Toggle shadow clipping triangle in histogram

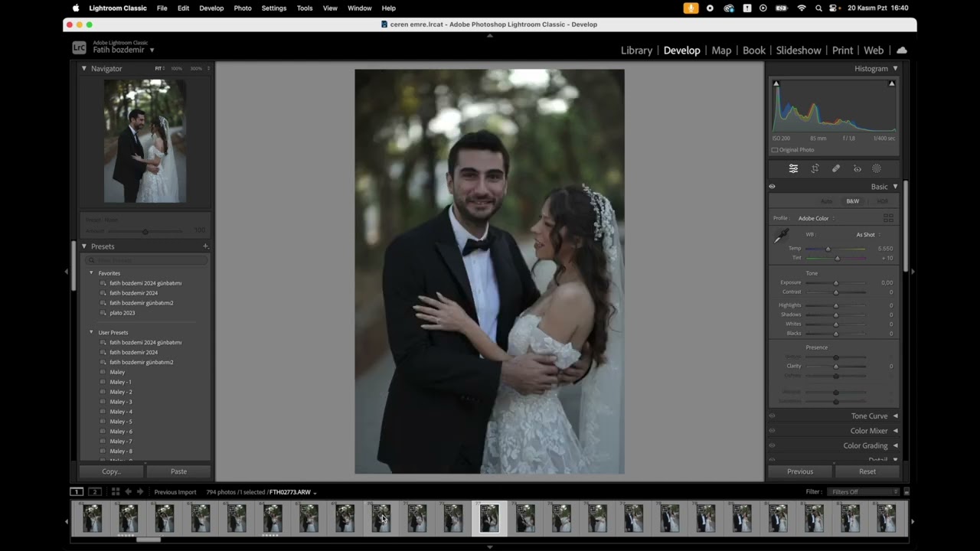[x=776, y=83]
